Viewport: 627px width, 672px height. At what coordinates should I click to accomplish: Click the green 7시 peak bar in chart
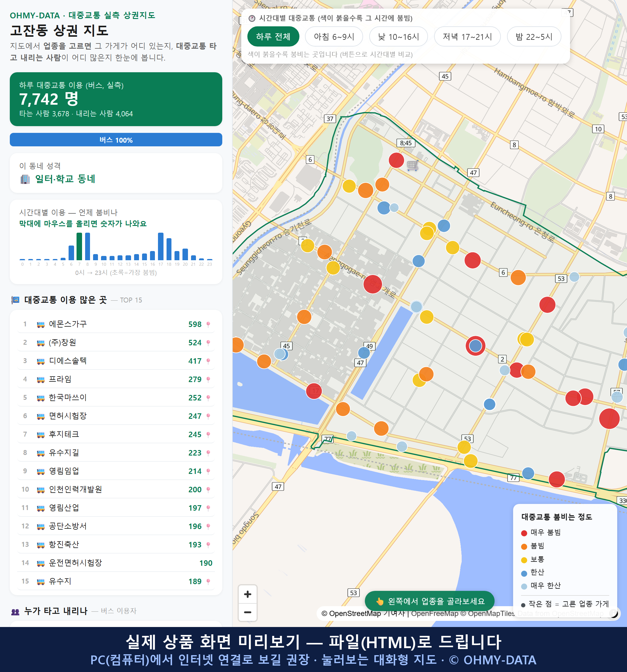pyautogui.click(x=79, y=246)
